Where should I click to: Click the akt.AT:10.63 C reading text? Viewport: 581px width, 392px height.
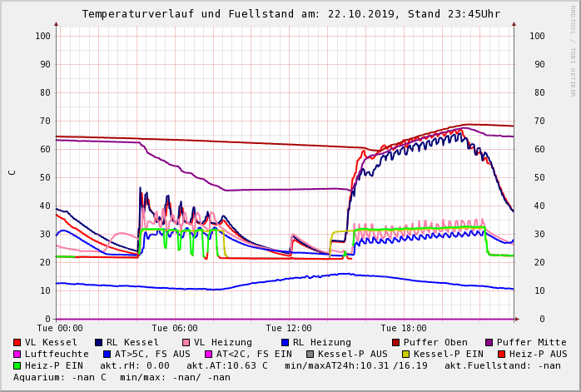226,365
